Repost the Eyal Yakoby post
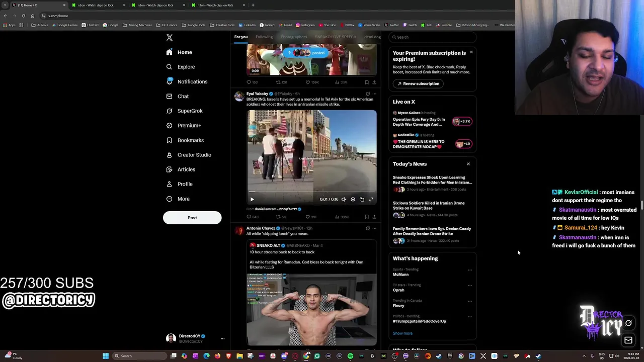 pos(281,217)
